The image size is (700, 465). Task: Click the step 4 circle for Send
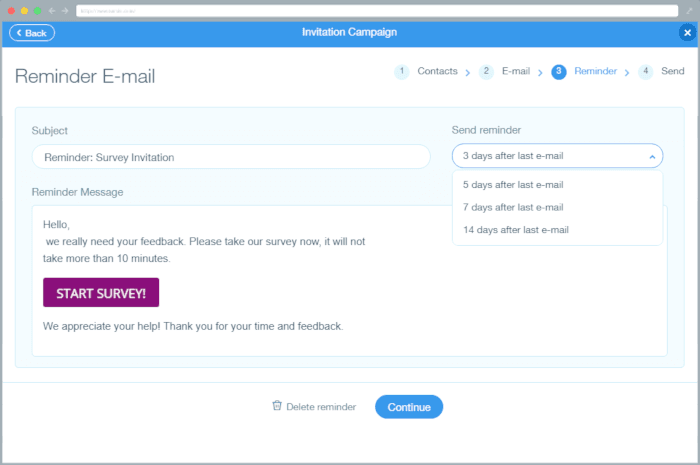(x=646, y=72)
